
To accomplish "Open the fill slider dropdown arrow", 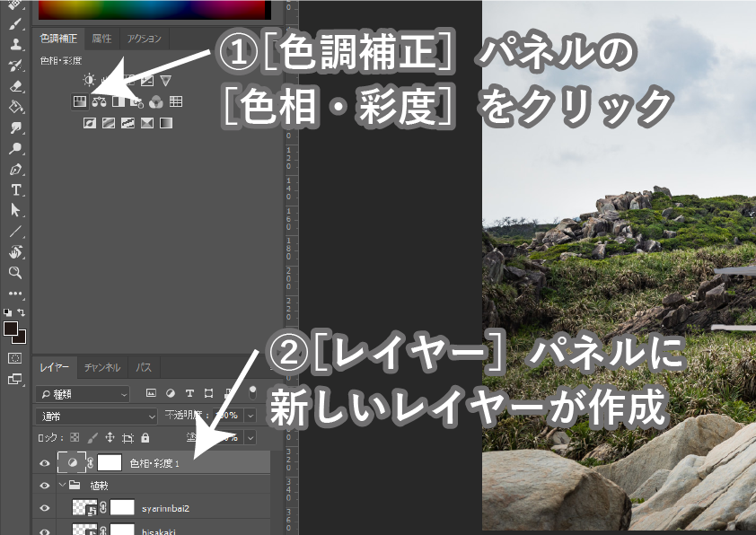I will (251, 438).
